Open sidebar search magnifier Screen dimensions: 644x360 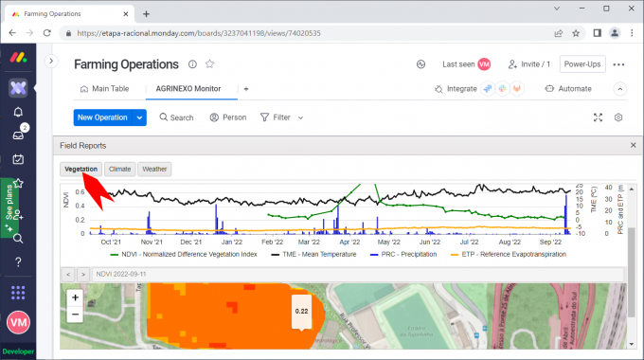pos(18,239)
